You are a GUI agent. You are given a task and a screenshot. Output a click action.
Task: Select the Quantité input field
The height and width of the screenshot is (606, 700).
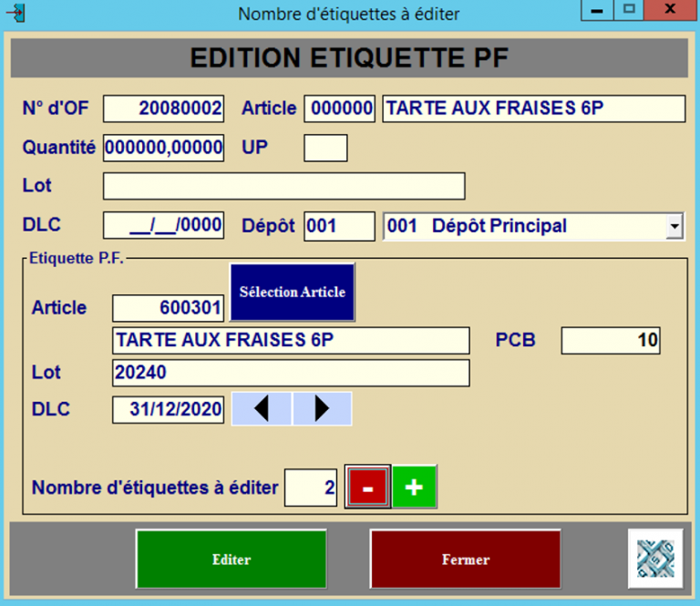(x=163, y=148)
